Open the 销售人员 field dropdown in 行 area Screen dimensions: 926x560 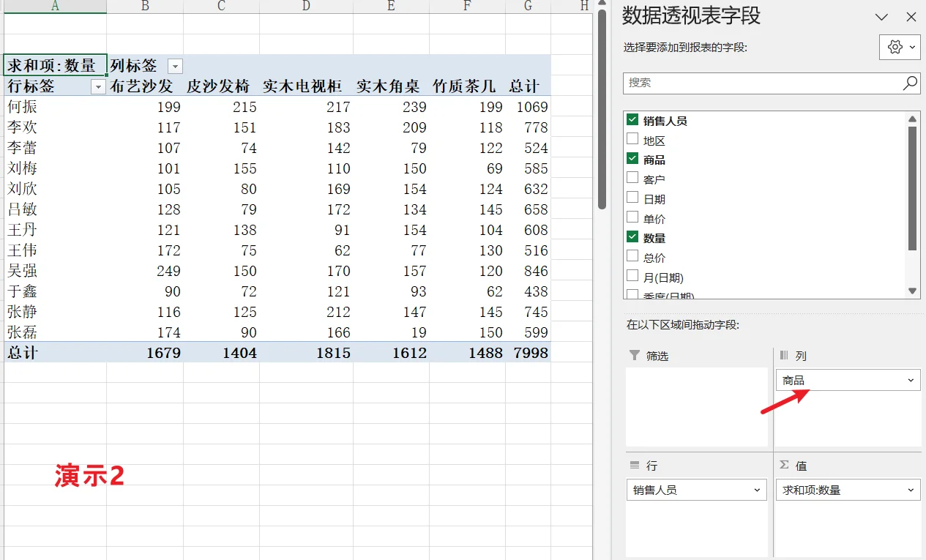point(758,490)
